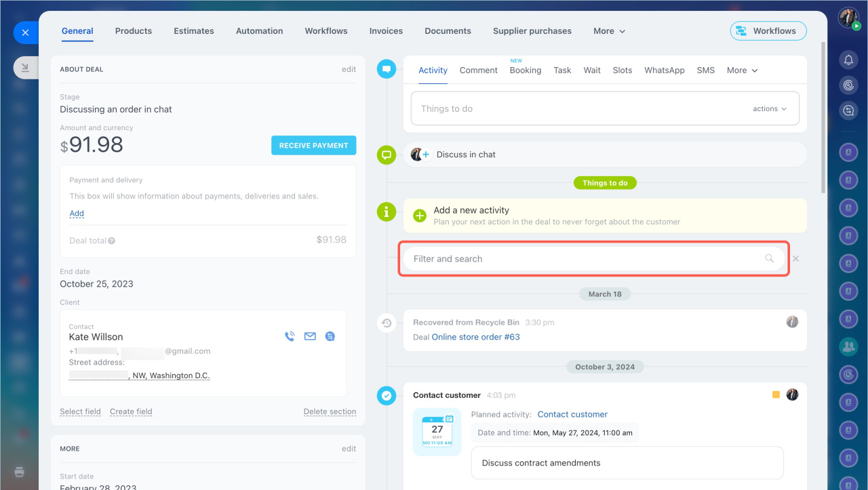The height and width of the screenshot is (490, 868).
Task: Click the Add link in Payment and delivery
Action: click(x=77, y=213)
